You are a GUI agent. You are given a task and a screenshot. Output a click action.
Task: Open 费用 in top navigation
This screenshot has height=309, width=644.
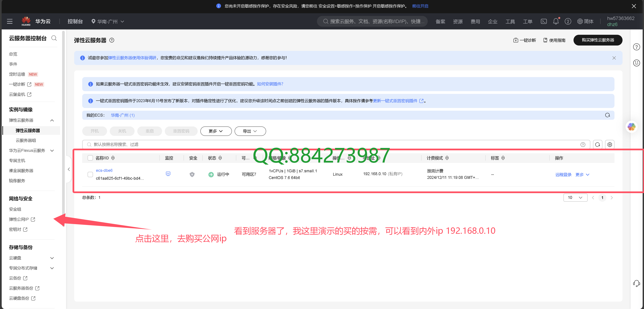pyautogui.click(x=475, y=21)
